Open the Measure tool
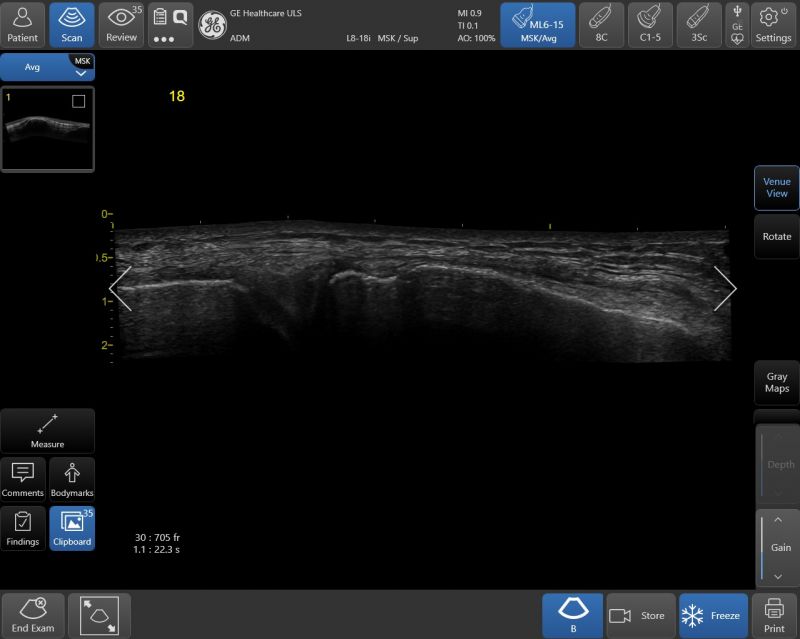Image resolution: width=800 pixels, height=639 pixels. click(x=47, y=431)
